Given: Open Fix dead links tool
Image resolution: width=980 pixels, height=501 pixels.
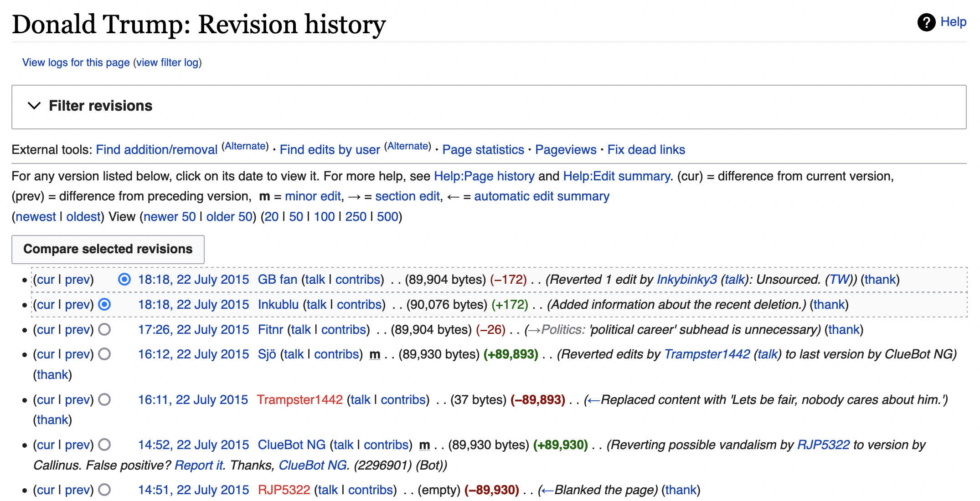Looking at the screenshot, I should (646, 150).
